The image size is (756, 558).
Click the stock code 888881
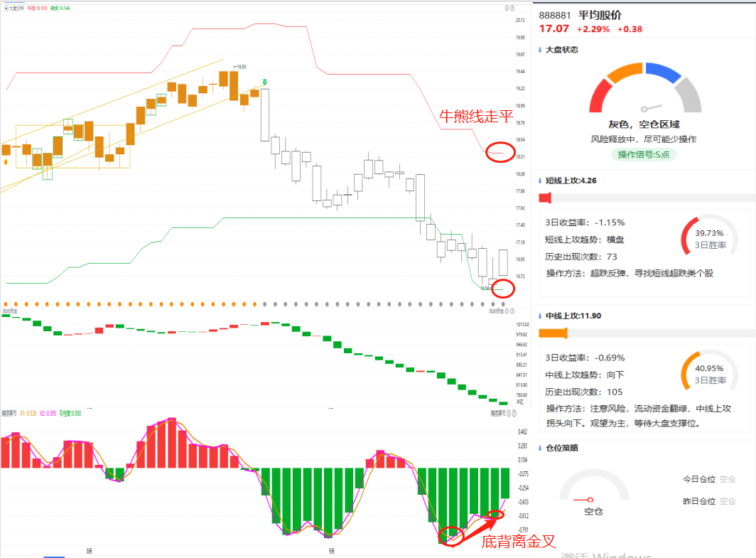point(554,16)
